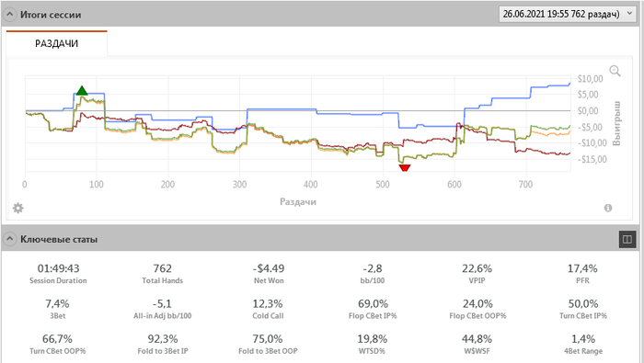
Task: Open graph settings via the gear icon
Action: (x=18, y=208)
